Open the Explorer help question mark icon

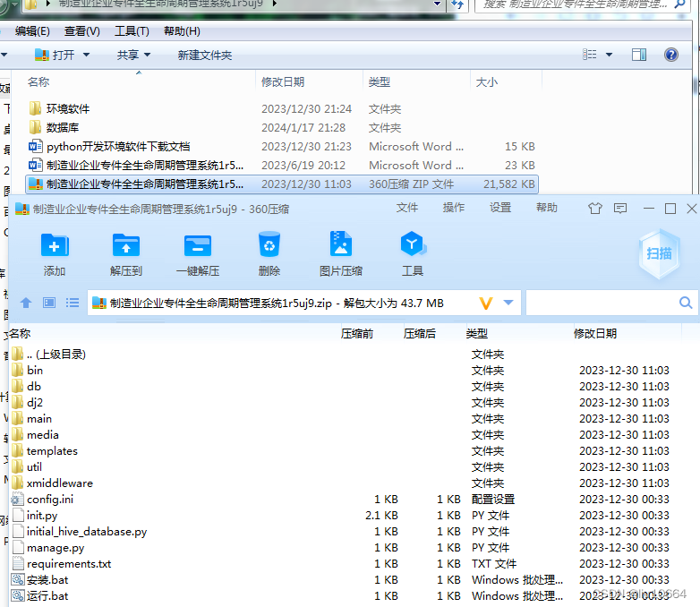click(671, 55)
